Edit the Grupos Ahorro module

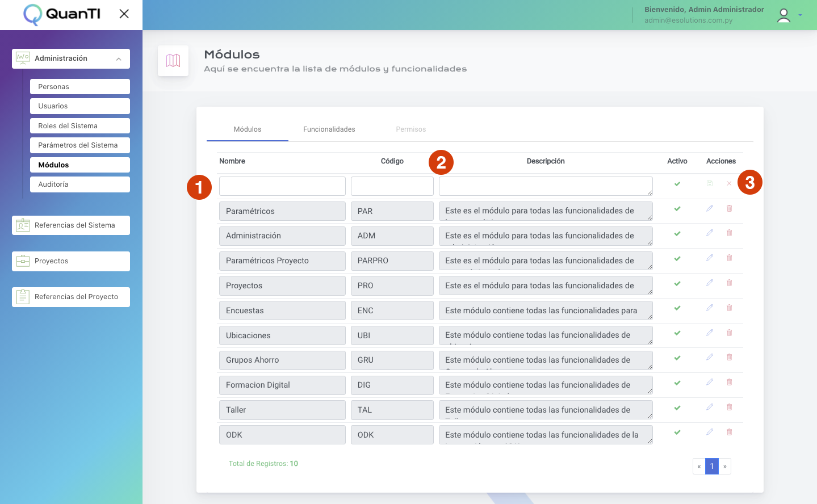point(710,357)
